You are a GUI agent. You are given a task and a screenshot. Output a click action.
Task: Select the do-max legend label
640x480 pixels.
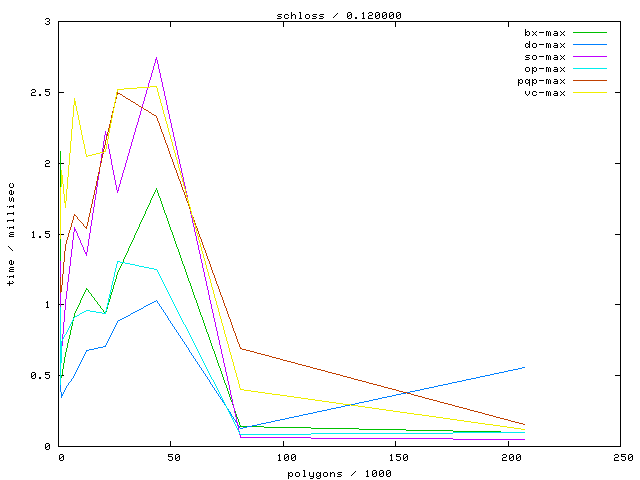tap(544, 45)
